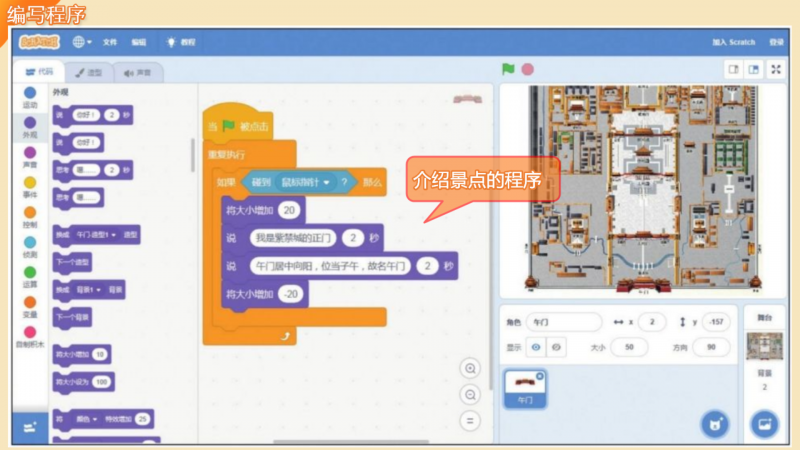
Task: Click the sprite x position field
Action: 653,322
